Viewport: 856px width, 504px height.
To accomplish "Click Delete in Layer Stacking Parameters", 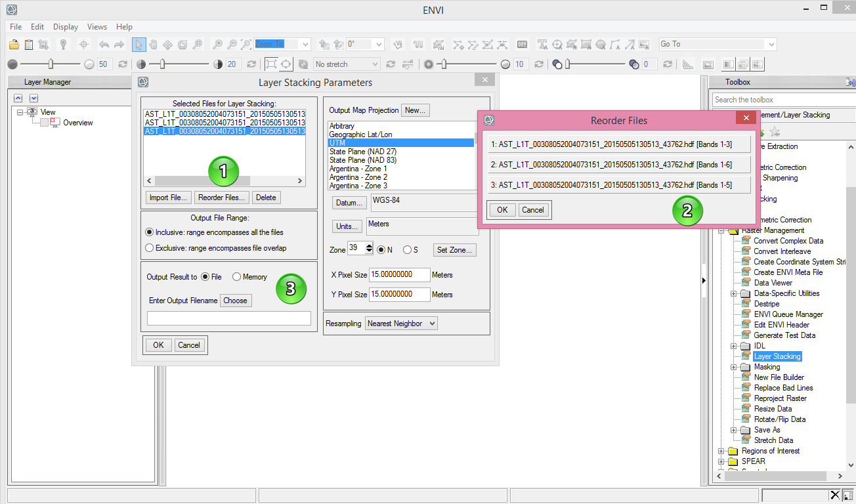I will (266, 198).
